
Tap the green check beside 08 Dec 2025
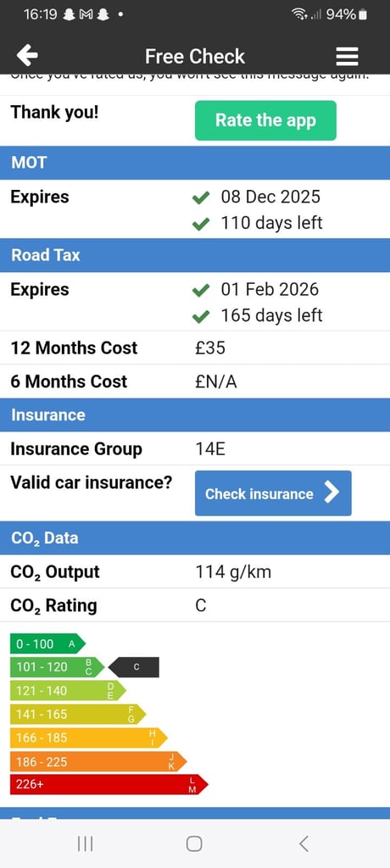tap(201, 197)
